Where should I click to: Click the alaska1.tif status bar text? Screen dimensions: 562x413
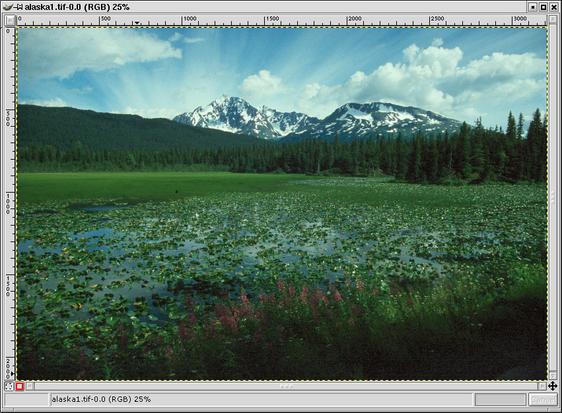tap(101, 399)
